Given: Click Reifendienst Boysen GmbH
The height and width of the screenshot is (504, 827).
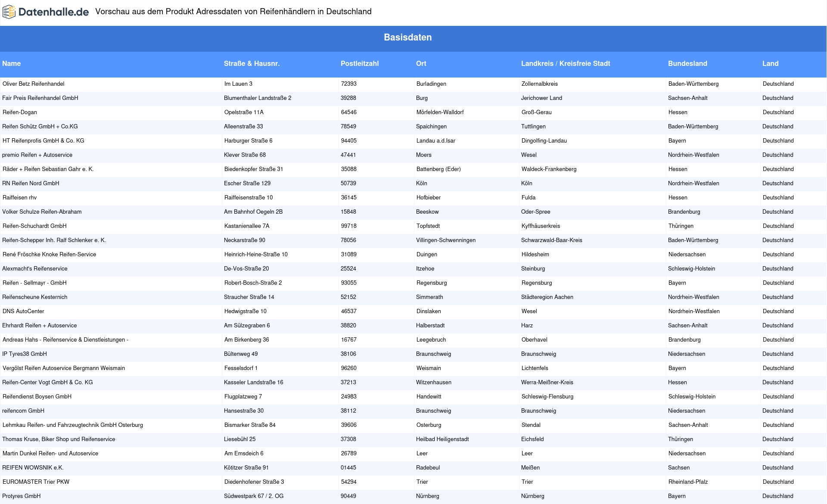Looking at the screenshot, I should point(37,396).
